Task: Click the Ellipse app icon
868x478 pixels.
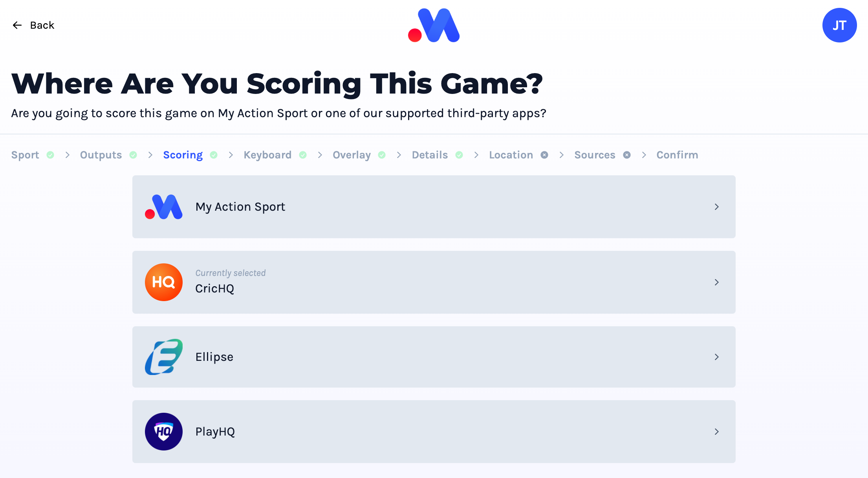Action: coord(164,357)
